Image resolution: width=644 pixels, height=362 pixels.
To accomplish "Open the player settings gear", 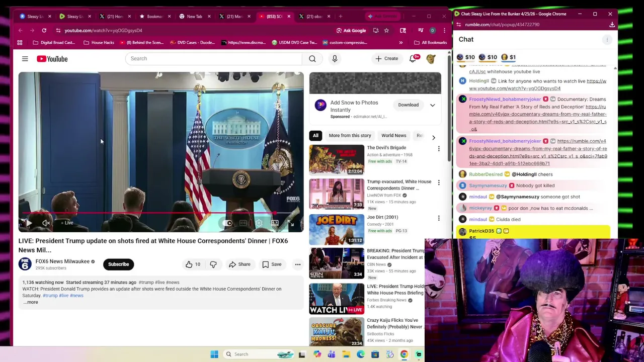I will [x=259, y=223].
